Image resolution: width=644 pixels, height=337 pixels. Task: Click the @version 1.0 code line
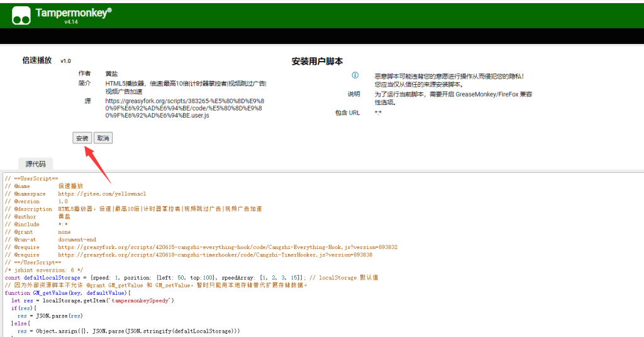point(36,202)
